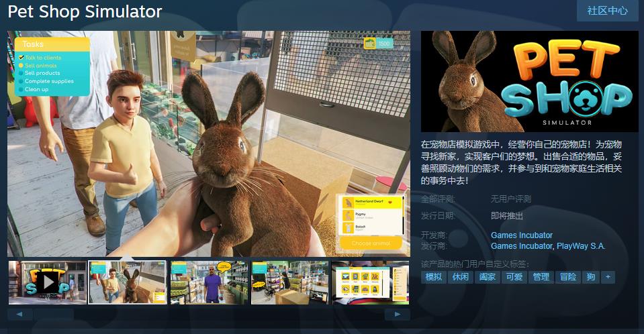Open the 冒险 tag
This screenshot has width=644, height=334.
click(x=567, y=277)
